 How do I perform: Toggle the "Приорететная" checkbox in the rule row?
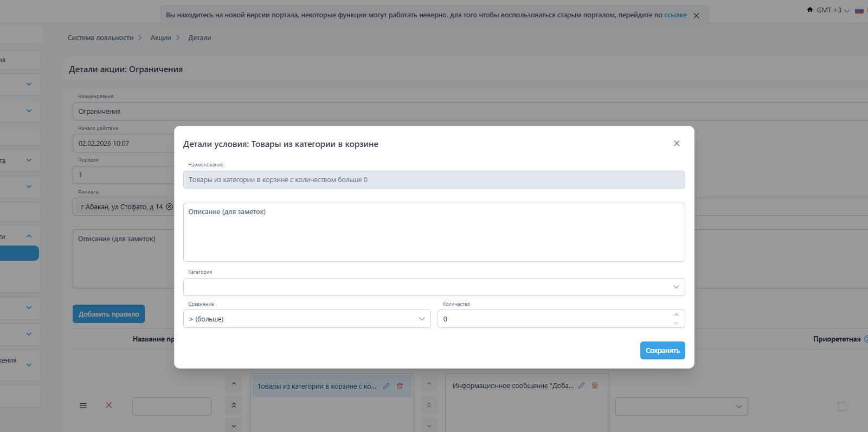(x=841, y=407)
